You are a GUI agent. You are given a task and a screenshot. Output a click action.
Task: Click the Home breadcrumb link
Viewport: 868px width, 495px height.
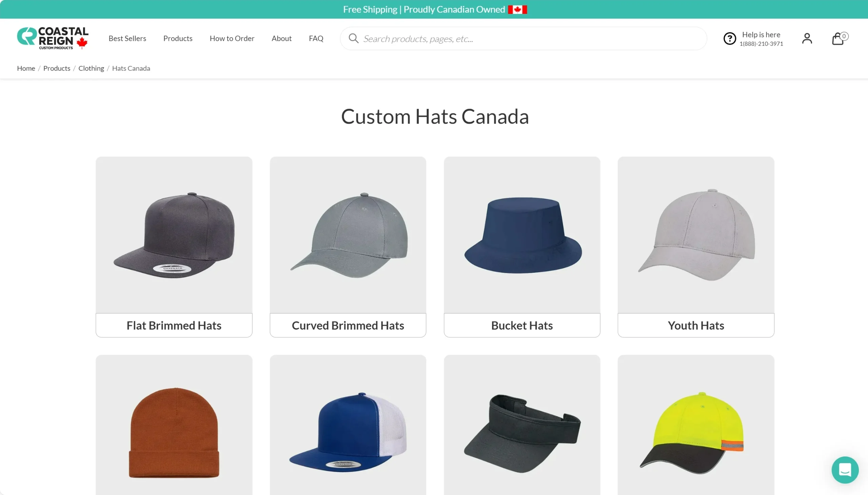click(x=26, y=68)
